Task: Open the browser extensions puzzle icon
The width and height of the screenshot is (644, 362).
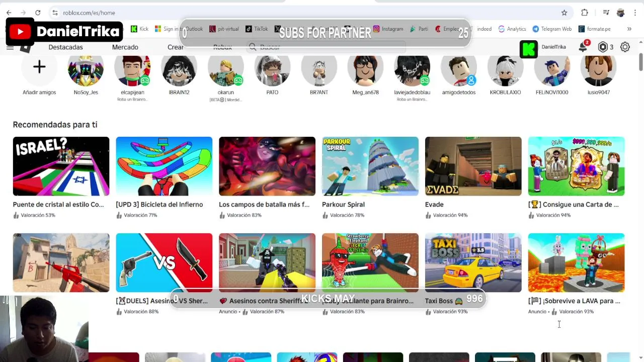Action: (x=585, y=13)
